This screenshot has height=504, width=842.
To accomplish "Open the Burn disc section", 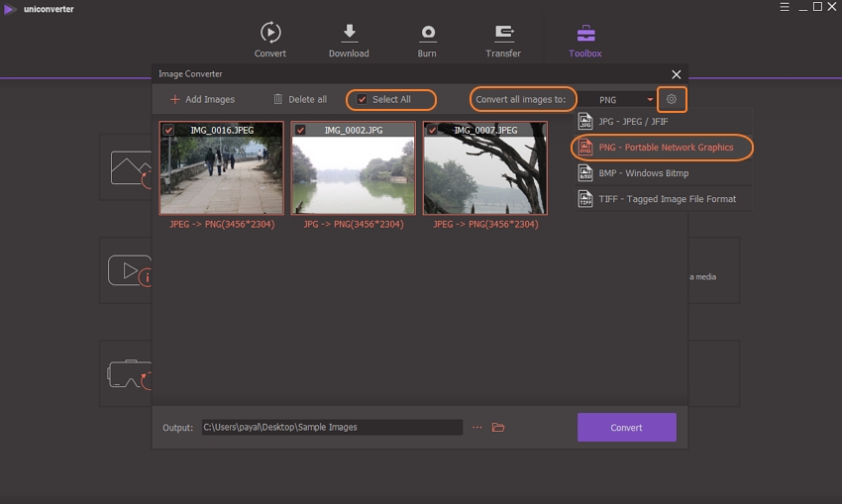I will (427, 33).
